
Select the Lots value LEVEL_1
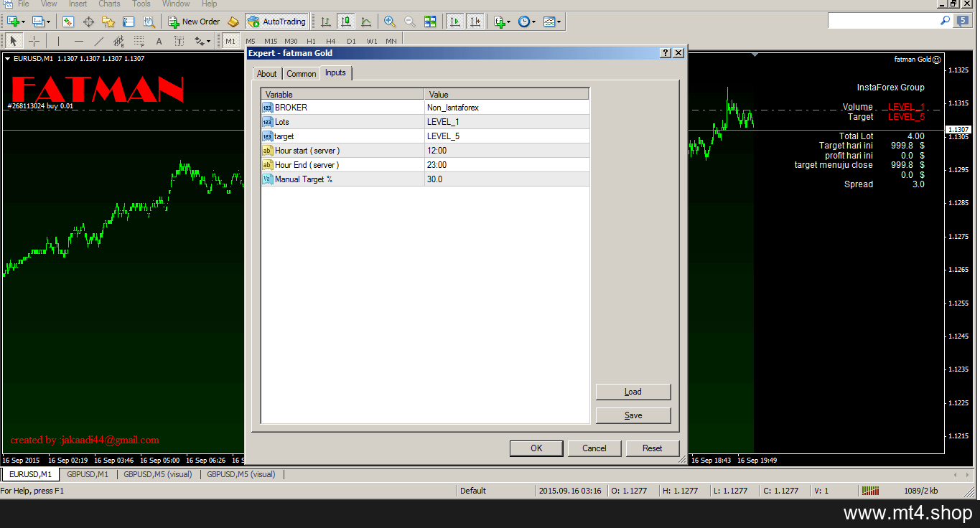(x=507, y=122)
